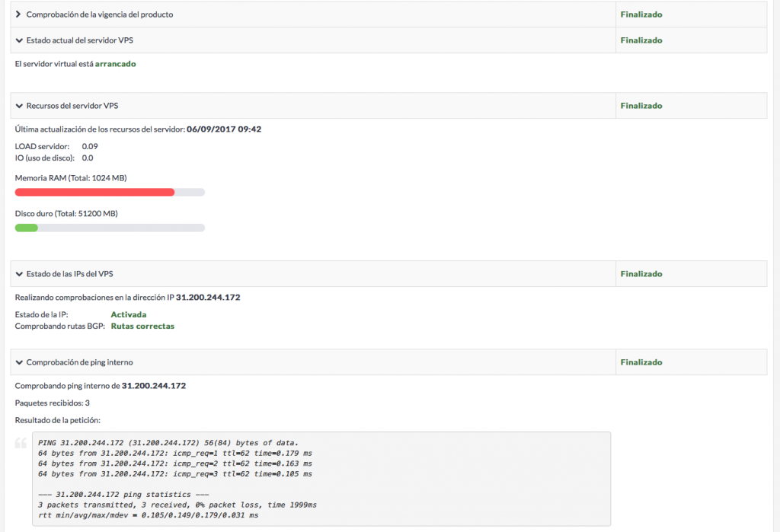
Task: Click the last update date 06/09/2017 09:42
Action: (224, 129)
